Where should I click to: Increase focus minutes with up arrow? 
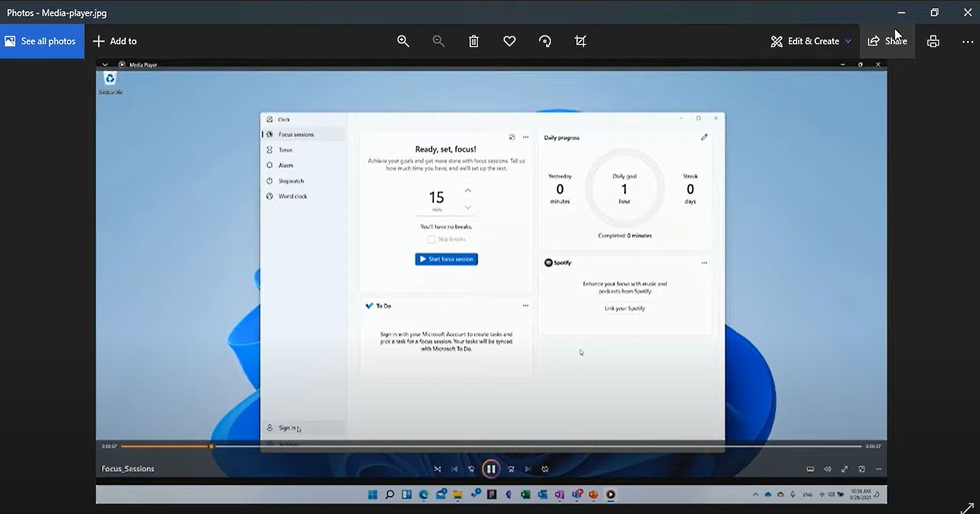pos(468,190)
